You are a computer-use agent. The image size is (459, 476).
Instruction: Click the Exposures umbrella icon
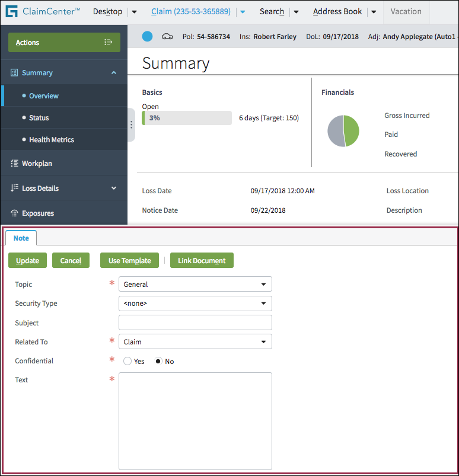pos(14,213)
